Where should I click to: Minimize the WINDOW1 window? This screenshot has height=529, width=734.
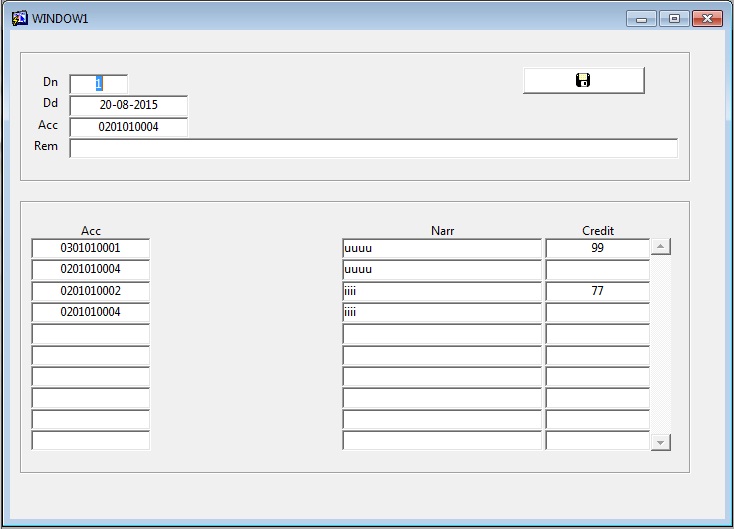(x=641, y=18)
